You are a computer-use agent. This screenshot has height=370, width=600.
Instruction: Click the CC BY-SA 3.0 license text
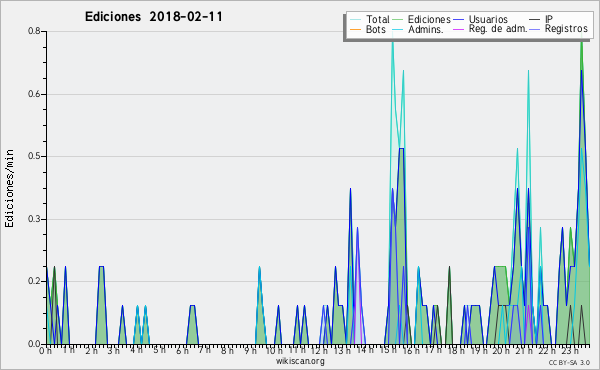coord(569,362)
